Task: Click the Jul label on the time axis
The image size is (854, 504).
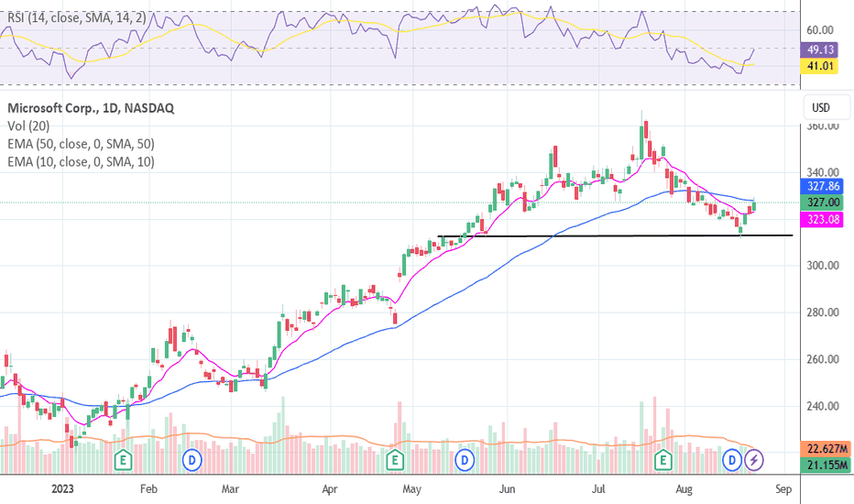Action: click(598, 488)
